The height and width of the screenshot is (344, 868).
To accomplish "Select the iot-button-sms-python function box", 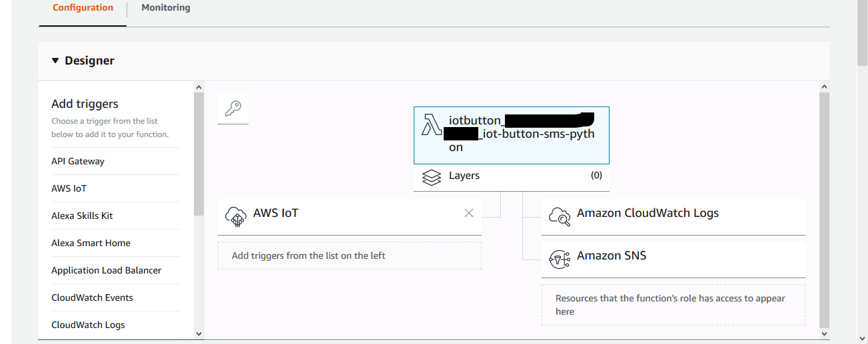I will (x=511, y=135).
